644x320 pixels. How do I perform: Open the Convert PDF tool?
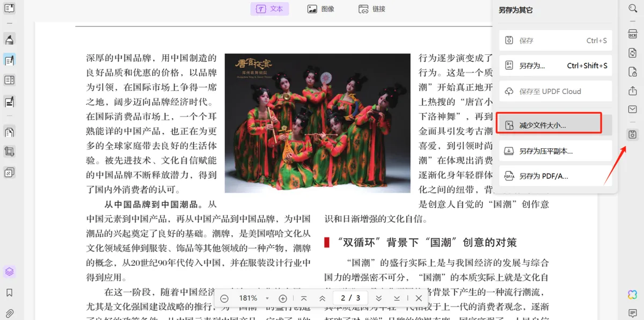(x=632, y=53)
